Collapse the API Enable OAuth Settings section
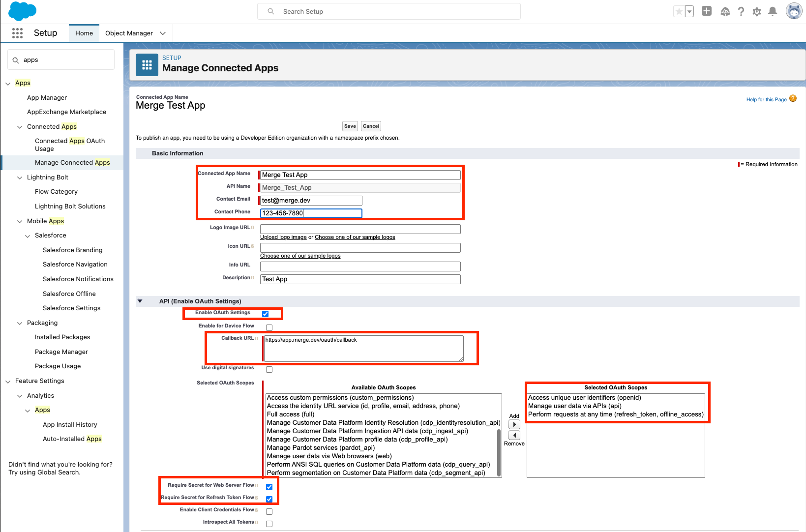 coord(140,301)
